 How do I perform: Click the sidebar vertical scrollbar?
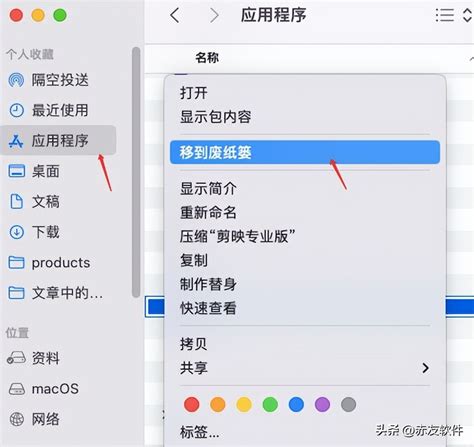tap(136, 172)
